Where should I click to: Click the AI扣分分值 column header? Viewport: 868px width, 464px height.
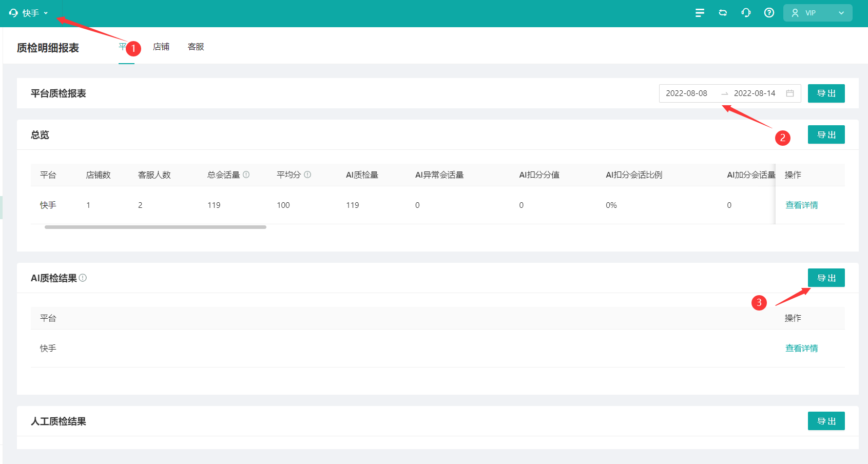click(539, 175)
